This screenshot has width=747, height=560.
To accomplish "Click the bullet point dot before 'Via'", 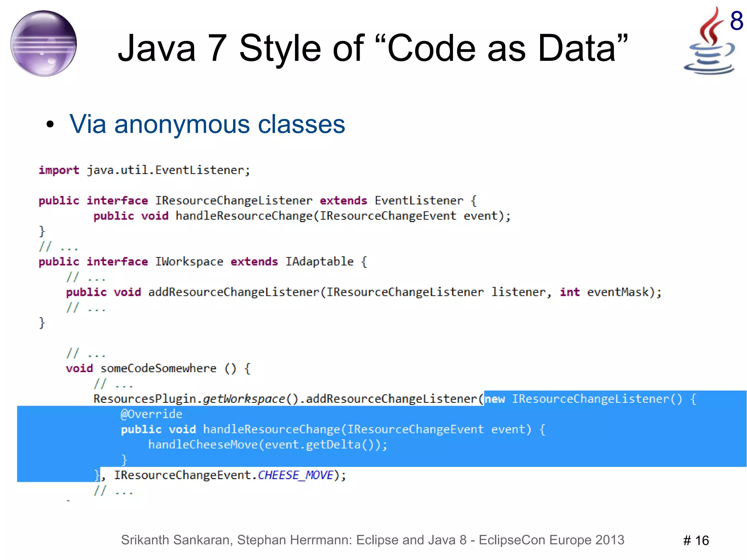I will pyautogui.click(x=50, y=124).
